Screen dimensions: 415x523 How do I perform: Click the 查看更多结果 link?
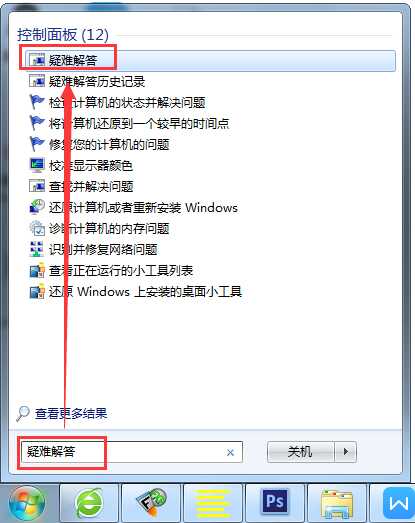(71, 414)
